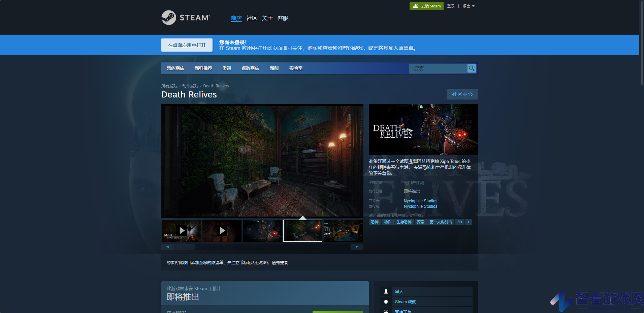Play the second video trailer thumbnail

(222, 231)
